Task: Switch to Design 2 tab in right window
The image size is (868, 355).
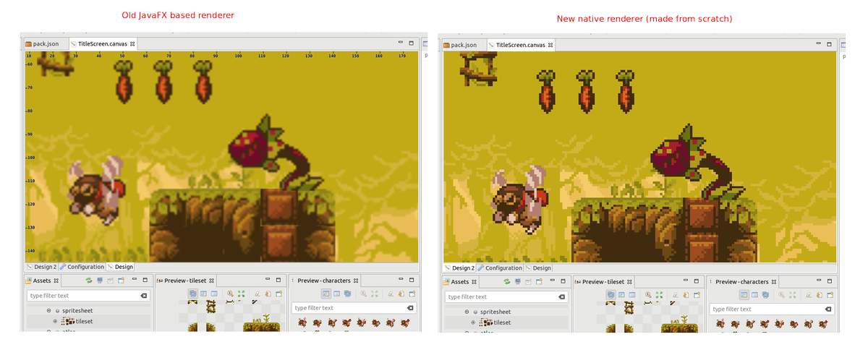Action: point(459,268)
